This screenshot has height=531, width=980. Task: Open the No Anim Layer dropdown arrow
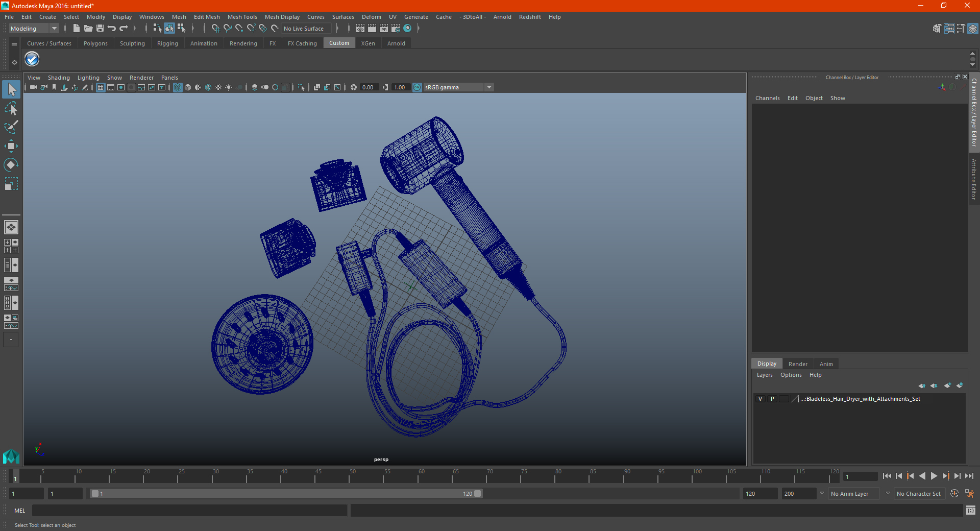tap(822, 493)
